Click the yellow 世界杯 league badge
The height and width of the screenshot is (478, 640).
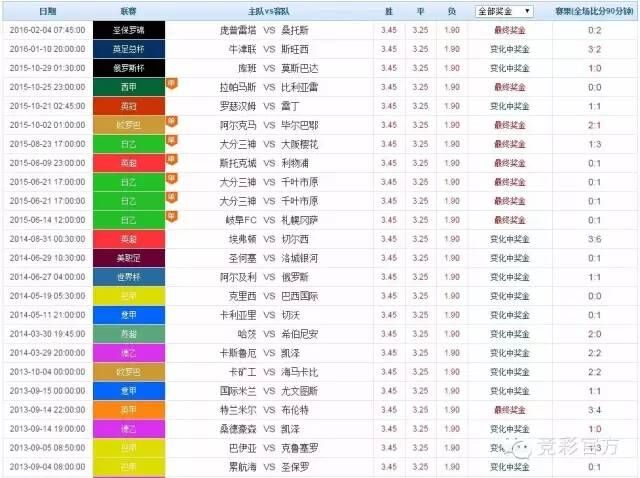pos(128,277)
